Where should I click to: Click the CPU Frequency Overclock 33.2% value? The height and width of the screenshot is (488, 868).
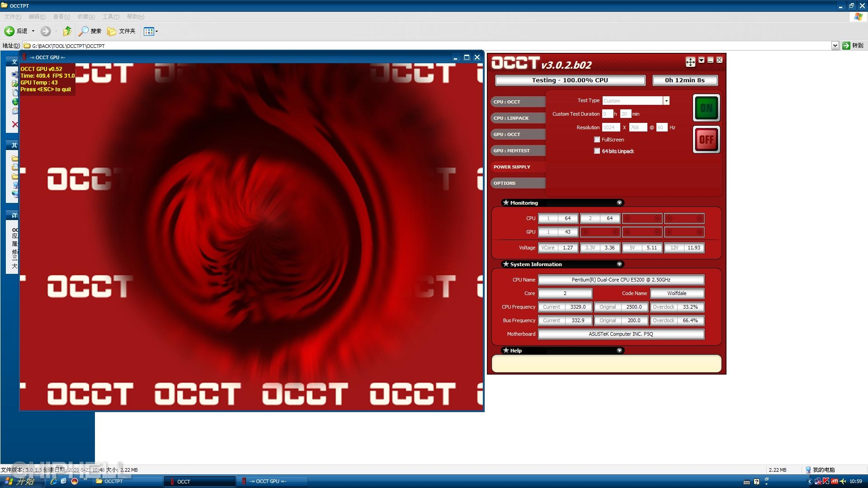click(x=690, y=307)
